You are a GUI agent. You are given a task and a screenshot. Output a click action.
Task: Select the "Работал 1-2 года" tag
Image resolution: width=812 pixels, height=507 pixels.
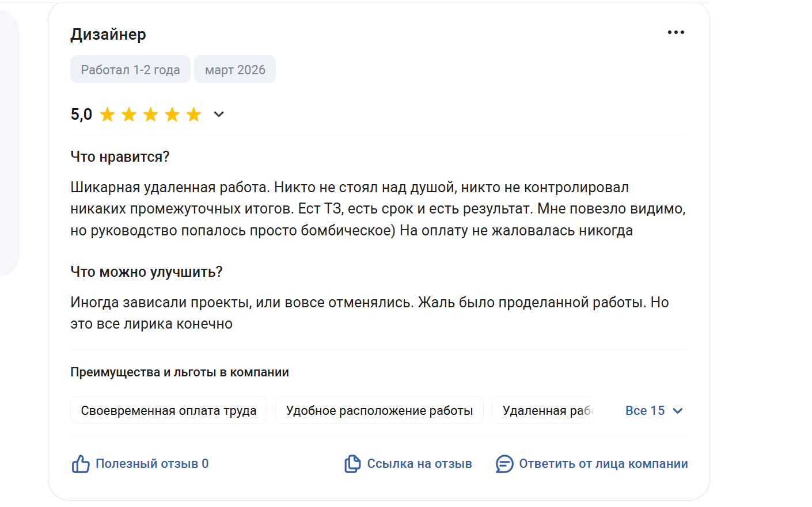130,70
